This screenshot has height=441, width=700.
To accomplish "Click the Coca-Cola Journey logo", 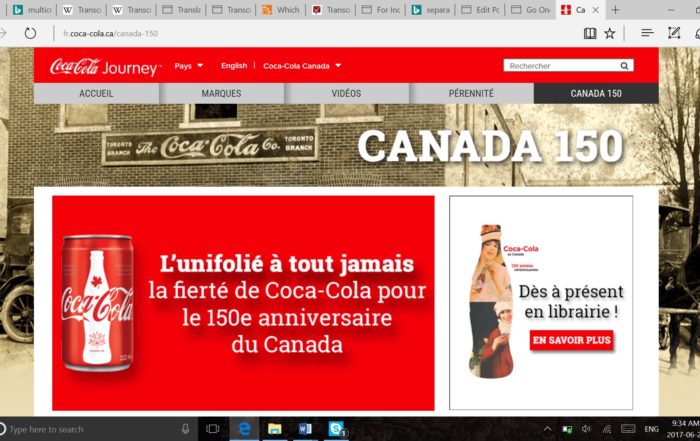I will point(104,67).
